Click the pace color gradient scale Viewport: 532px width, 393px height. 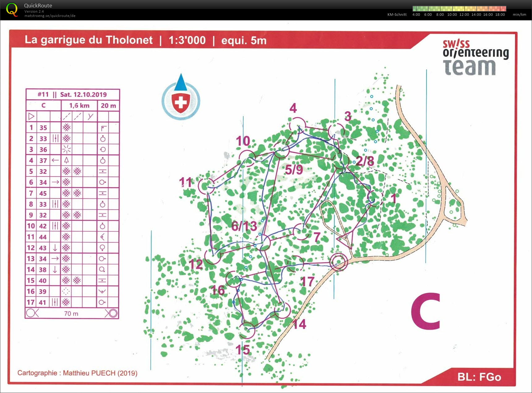459,9
